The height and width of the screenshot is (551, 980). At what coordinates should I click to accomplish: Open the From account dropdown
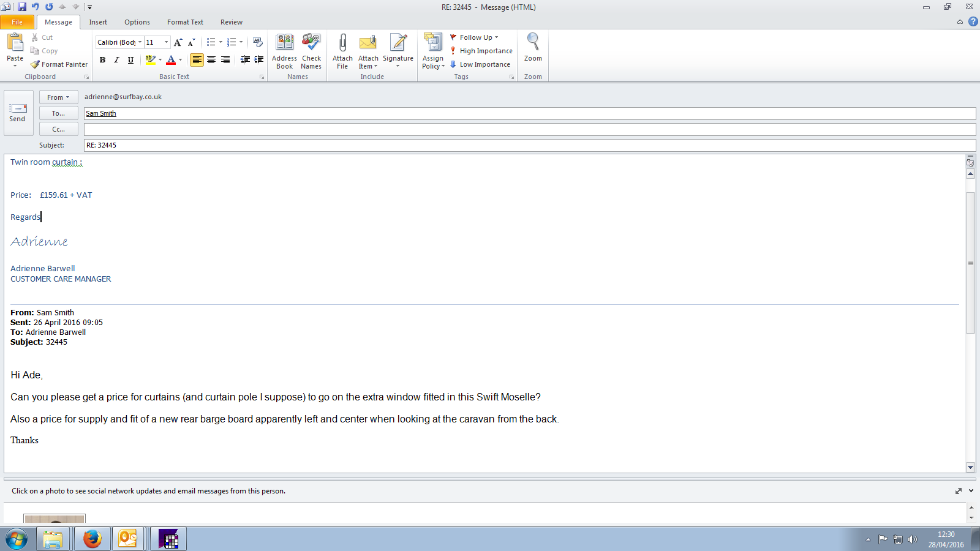(58, 97)
